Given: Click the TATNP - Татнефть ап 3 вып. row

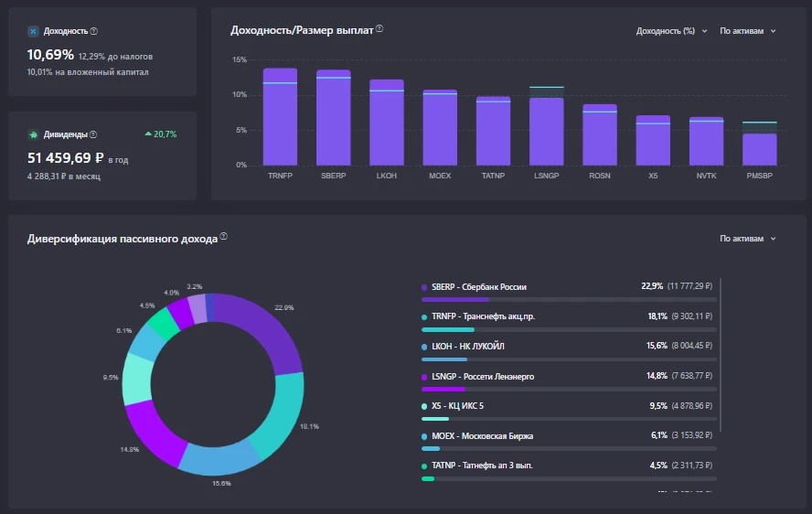Looking at the screenshot, I should click(x=569, y=470).
